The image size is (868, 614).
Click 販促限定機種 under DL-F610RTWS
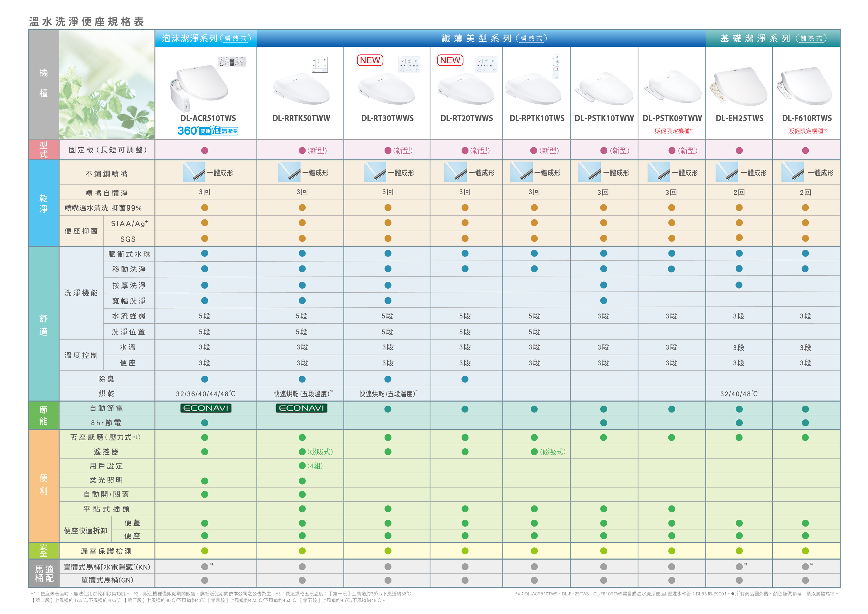[x=807, y=131]
